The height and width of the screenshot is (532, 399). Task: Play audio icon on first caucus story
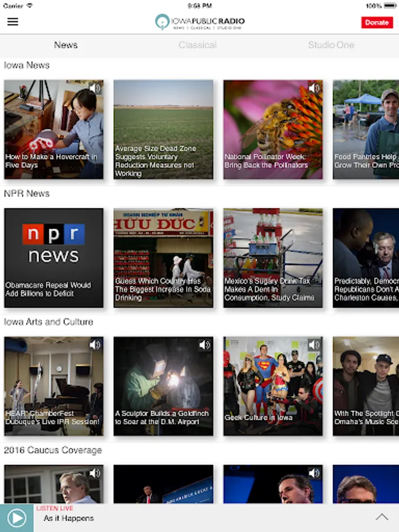pyautogui.click(x=95, y=473)
